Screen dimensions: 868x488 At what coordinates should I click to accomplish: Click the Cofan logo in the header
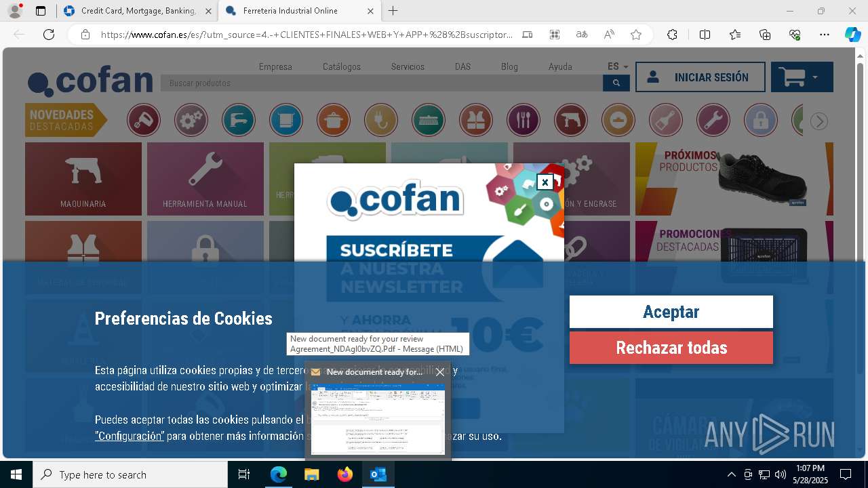point(90,81)
